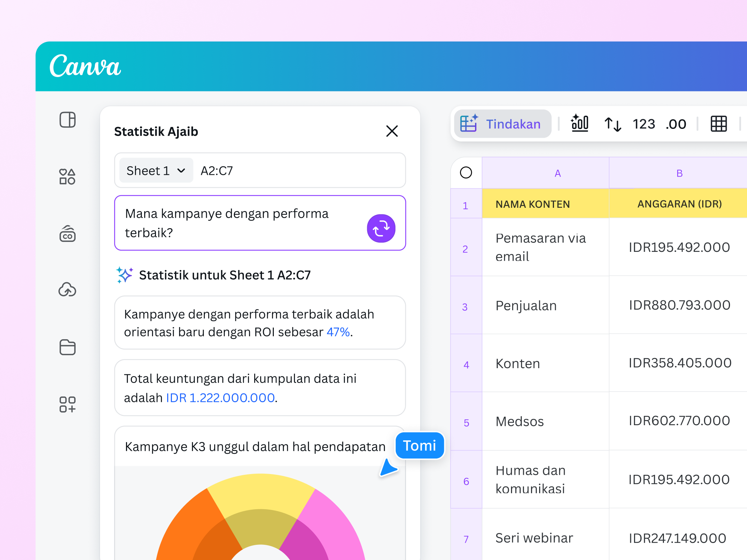Click the Uploads cloud icon

tap(67, 290)
